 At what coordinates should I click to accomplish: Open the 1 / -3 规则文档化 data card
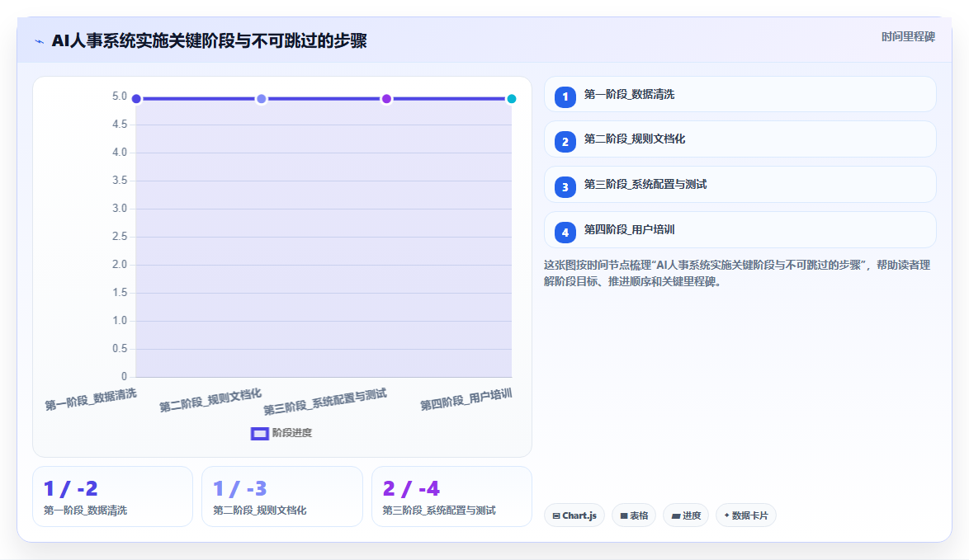(281, 496)
